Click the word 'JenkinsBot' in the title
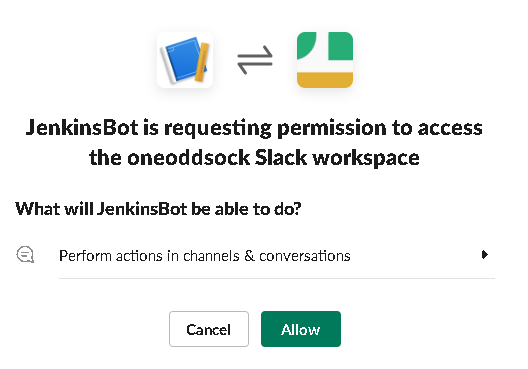Image resolution: width=528 pixels, height=369 pixels. coord(82,128)
